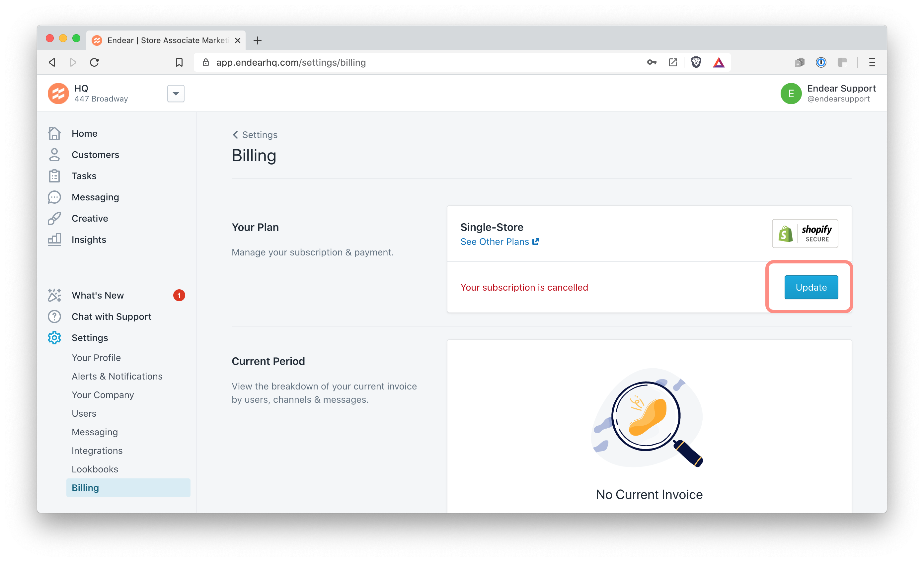
Task: Open Your Company settings
Action: pyautogui.click(x=103, y=395)
